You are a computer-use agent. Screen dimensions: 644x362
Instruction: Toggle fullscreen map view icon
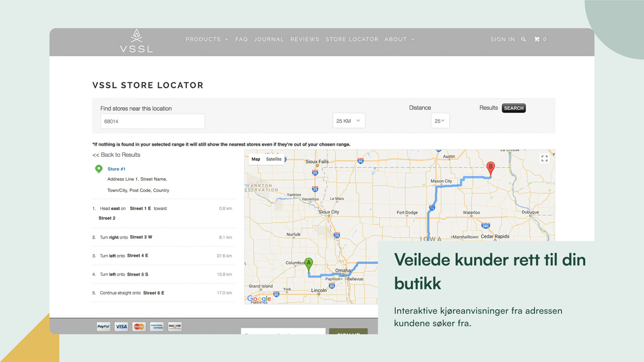click(x=545, y=158)
